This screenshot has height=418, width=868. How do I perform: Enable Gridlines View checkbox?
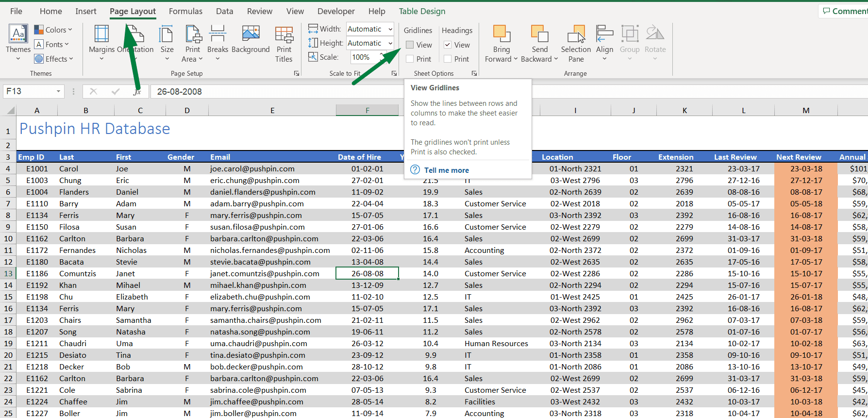click(x=410, y=45)
